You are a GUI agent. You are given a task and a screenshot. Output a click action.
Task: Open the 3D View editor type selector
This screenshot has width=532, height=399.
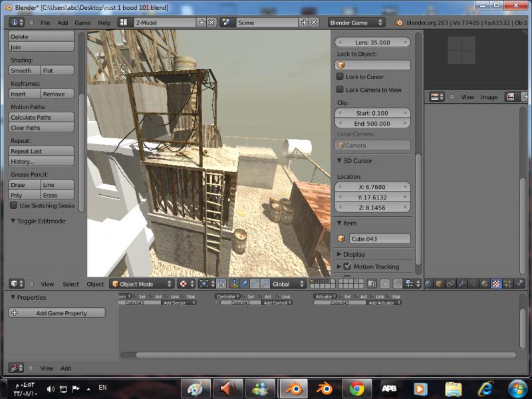tap(16, 284)
